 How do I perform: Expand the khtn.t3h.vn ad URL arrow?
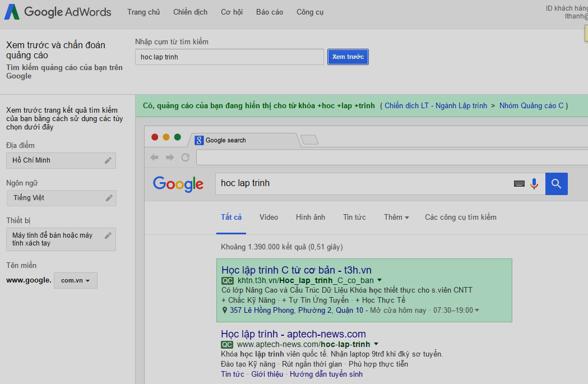[379, 280]
